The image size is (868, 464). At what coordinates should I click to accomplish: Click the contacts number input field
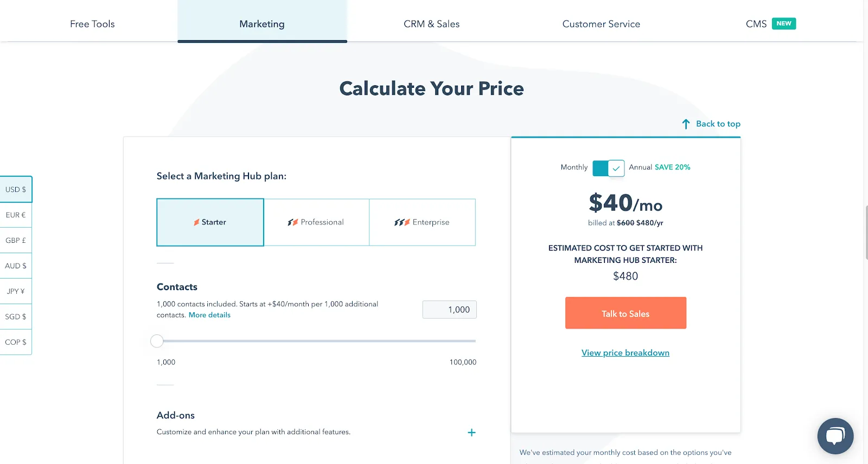pos(449,310)
